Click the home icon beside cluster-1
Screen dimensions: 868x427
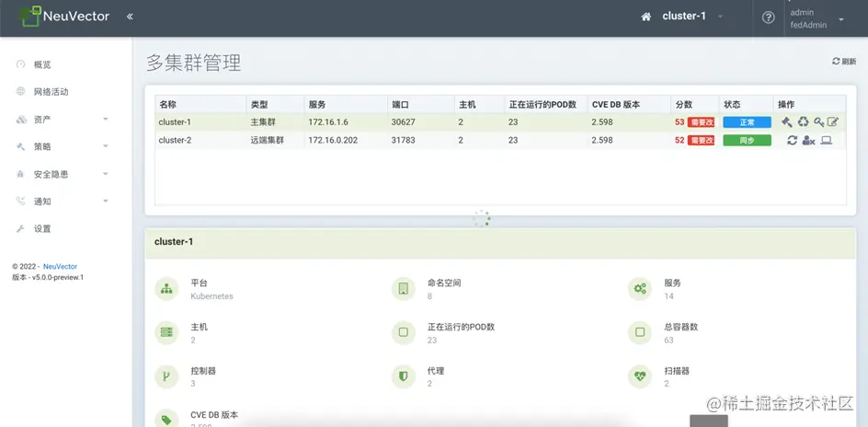pyautogui.click(x=645, y=17)
